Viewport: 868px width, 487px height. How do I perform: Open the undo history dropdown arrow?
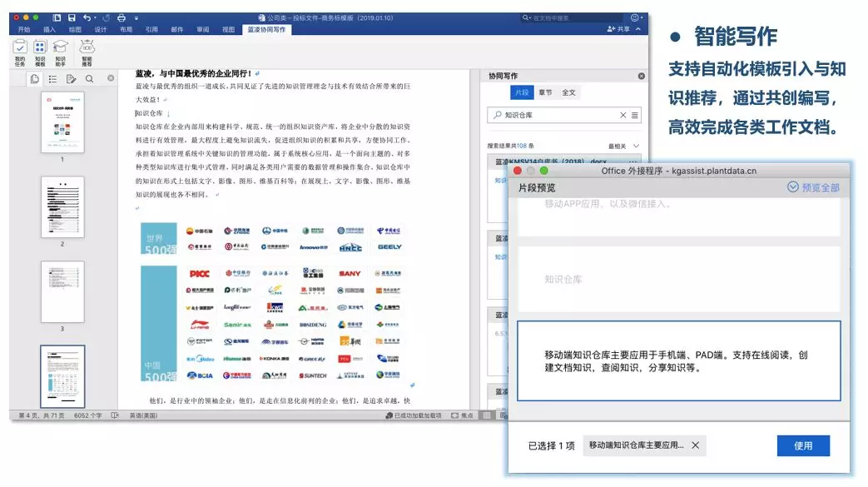point(95,17)
